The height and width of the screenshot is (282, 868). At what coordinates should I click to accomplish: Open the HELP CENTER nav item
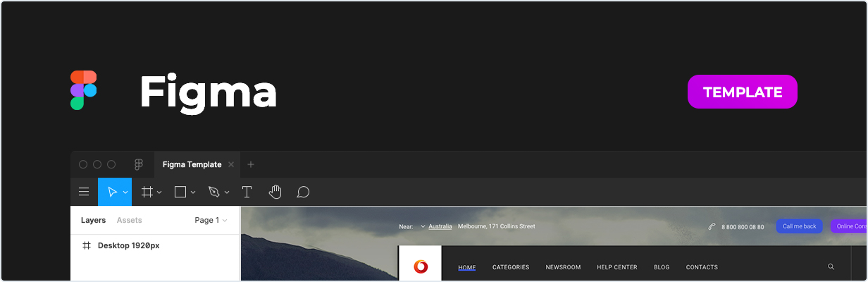[617, 267]
